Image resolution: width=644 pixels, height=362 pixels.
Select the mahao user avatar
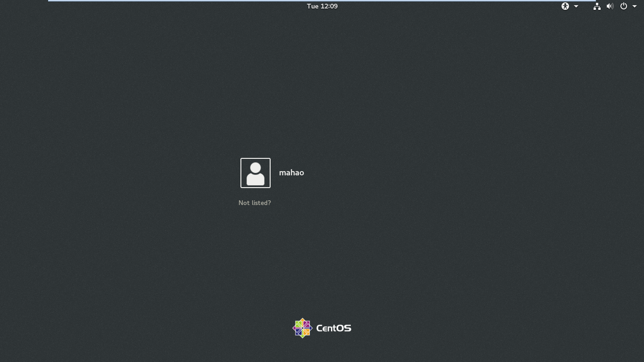click(256, 173)
